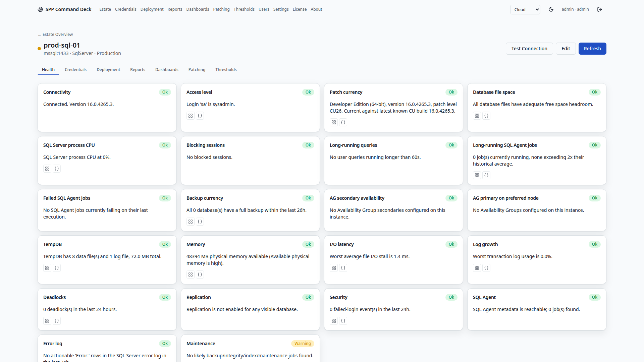Show JSON braces in I/O latency card
Image resolution: width=644 pixels, height=362 pixels.
pyautogui.click(x=343, y=268)
